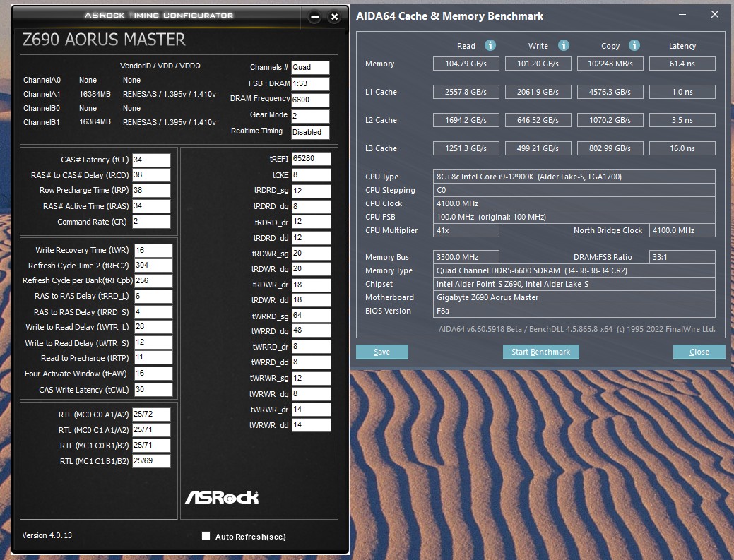Select the Row Precharge Time (tRP) field

[151, 191]
